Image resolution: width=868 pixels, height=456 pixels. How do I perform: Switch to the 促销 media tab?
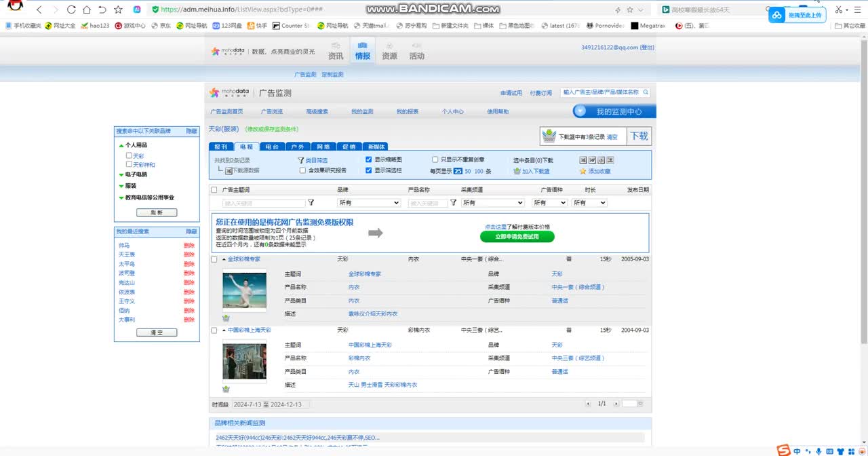point(349,147)
